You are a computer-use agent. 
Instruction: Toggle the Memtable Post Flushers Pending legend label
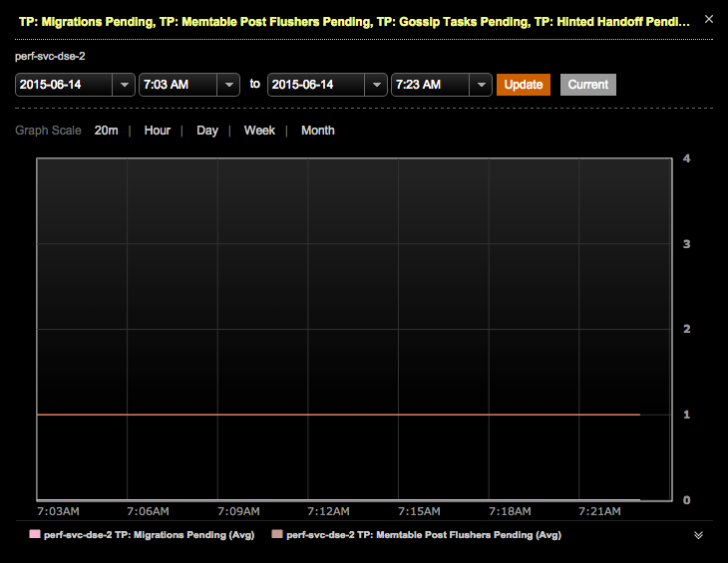click(x=423, y=535)
